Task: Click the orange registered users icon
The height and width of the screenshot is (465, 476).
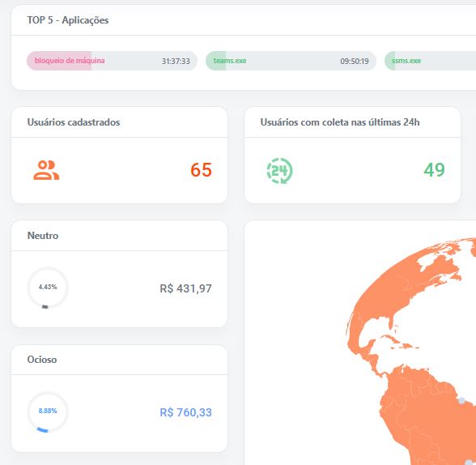Action: coord(46,170)
